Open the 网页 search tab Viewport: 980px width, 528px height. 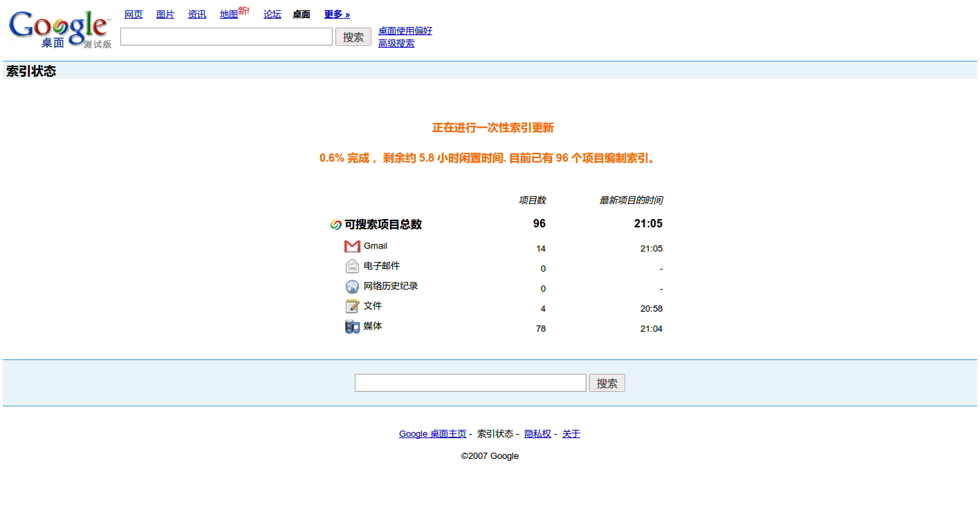133,15
